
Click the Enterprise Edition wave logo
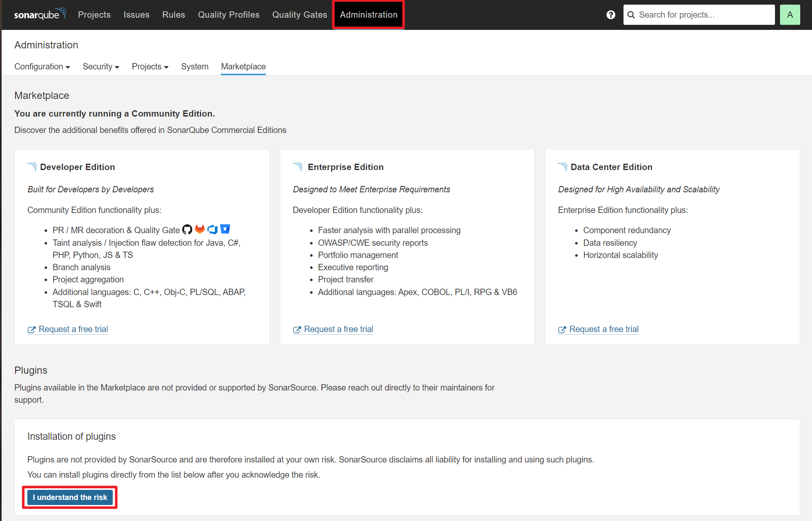pyautogui.click(x=297, y=167)
